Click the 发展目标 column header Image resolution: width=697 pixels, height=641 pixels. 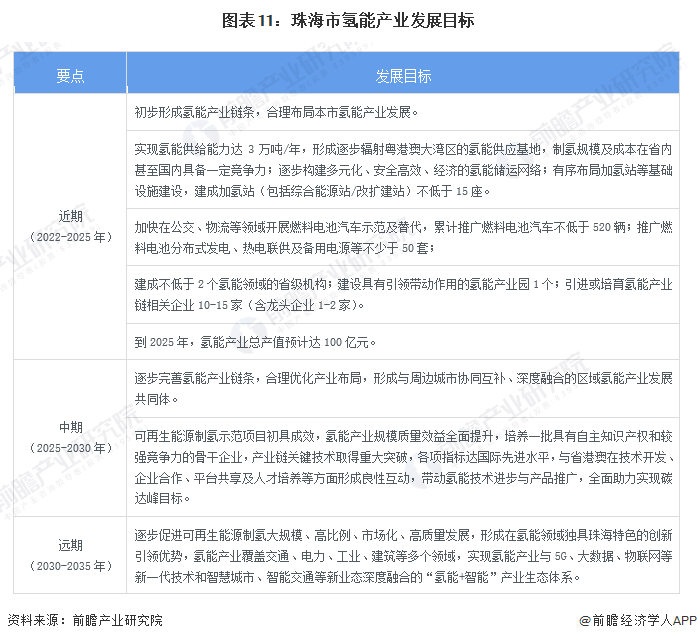coord(403,75)
